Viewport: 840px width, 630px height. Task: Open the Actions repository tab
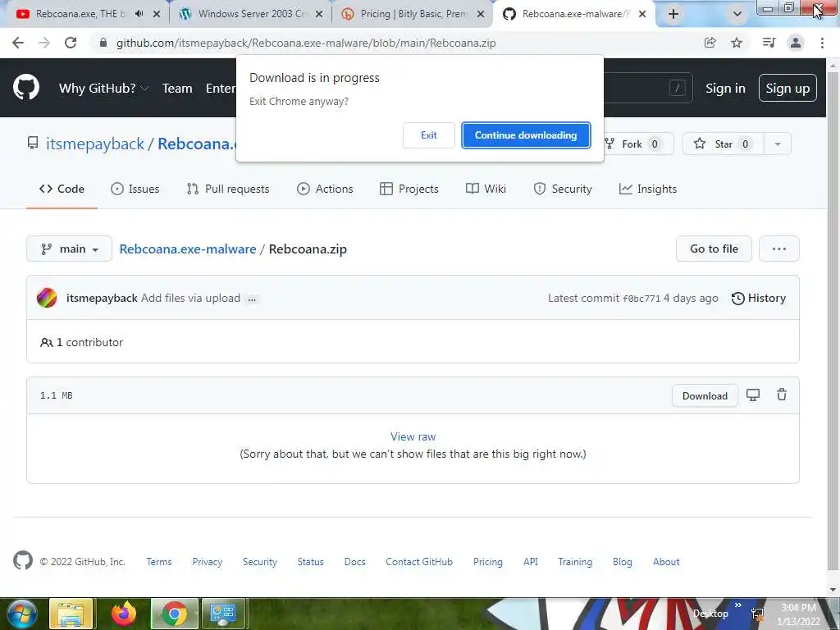click(x=325, y=189)
